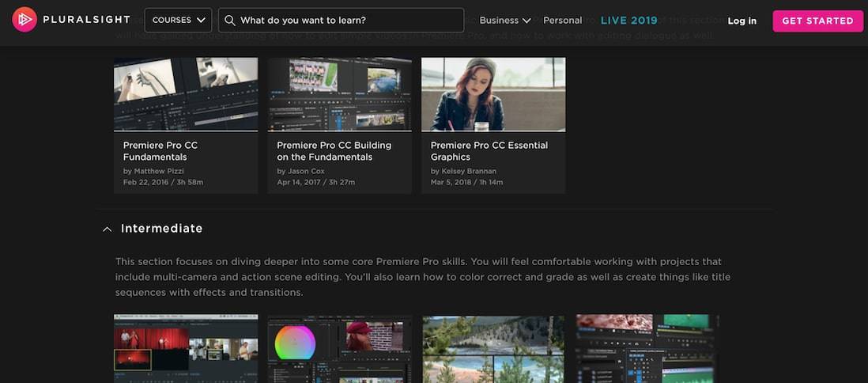Click the Pluralsight logo icon
This screenshot has width=868, height=383.
point(25,20)
